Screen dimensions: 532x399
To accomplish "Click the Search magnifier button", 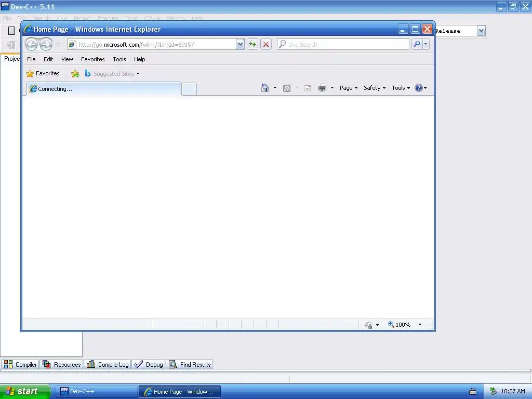I will point(417,45).
